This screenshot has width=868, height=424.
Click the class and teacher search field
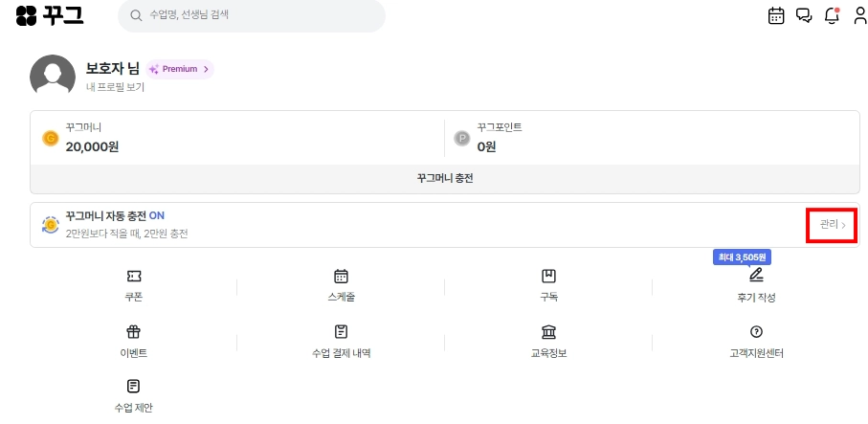252,16
